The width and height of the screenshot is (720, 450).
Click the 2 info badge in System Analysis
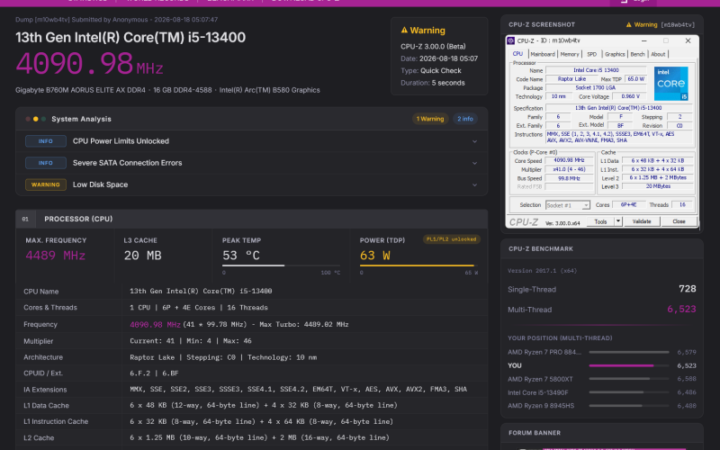tap(465, 119)
